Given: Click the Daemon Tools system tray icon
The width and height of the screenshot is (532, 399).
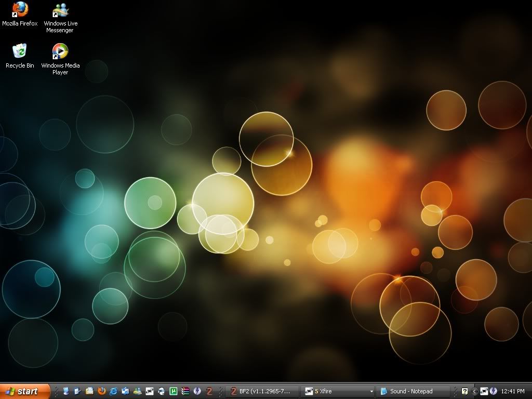Looking at the screenshot, I should (x=494, y=391).
